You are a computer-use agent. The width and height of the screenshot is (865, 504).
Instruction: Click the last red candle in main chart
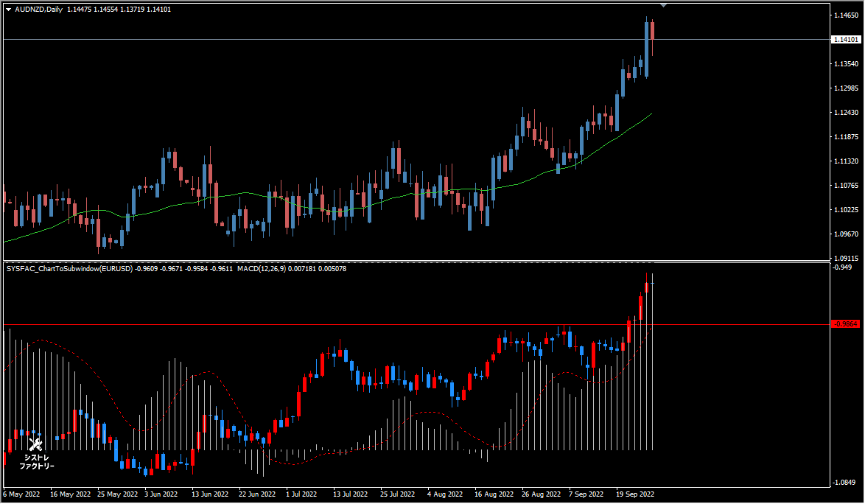click(x=652, y=30)
